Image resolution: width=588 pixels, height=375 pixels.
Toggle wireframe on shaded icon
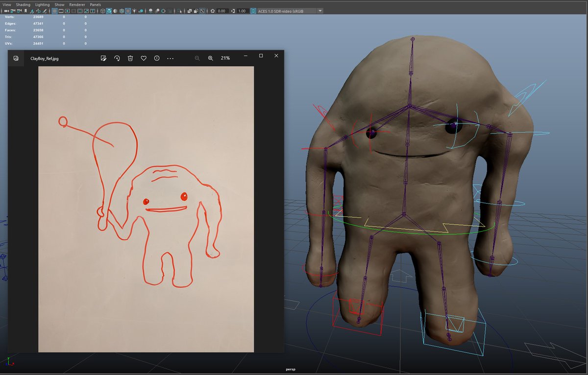[x=122, y=11]
